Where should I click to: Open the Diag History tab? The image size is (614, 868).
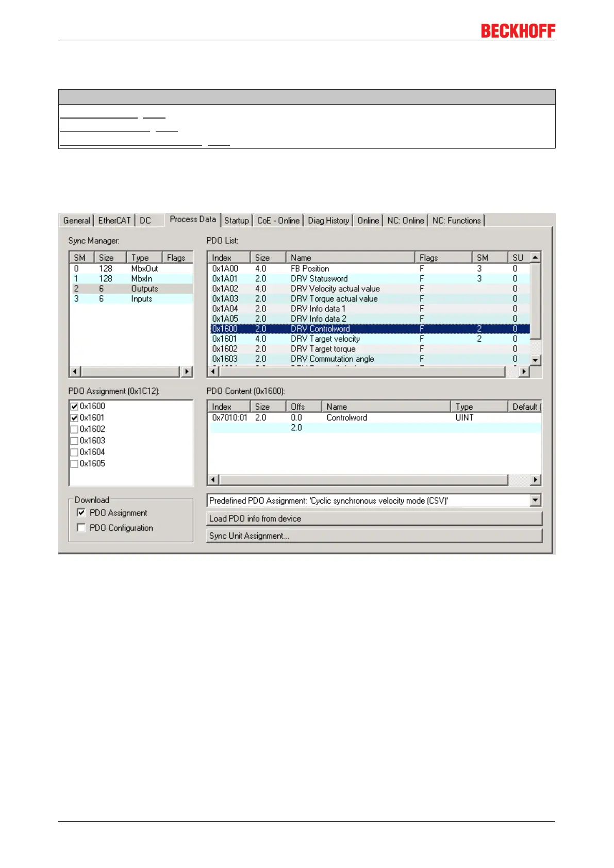328,221
